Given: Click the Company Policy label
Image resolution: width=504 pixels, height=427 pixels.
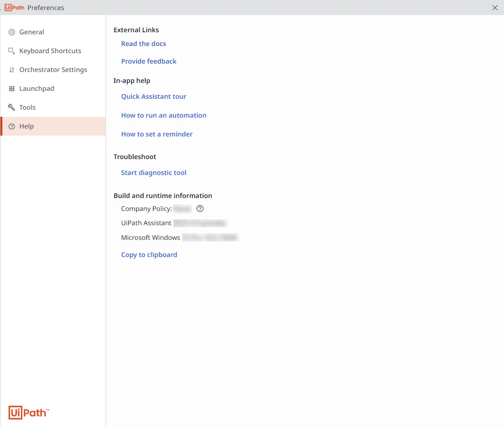Looking at the screenshot, I should click(147, 209).
